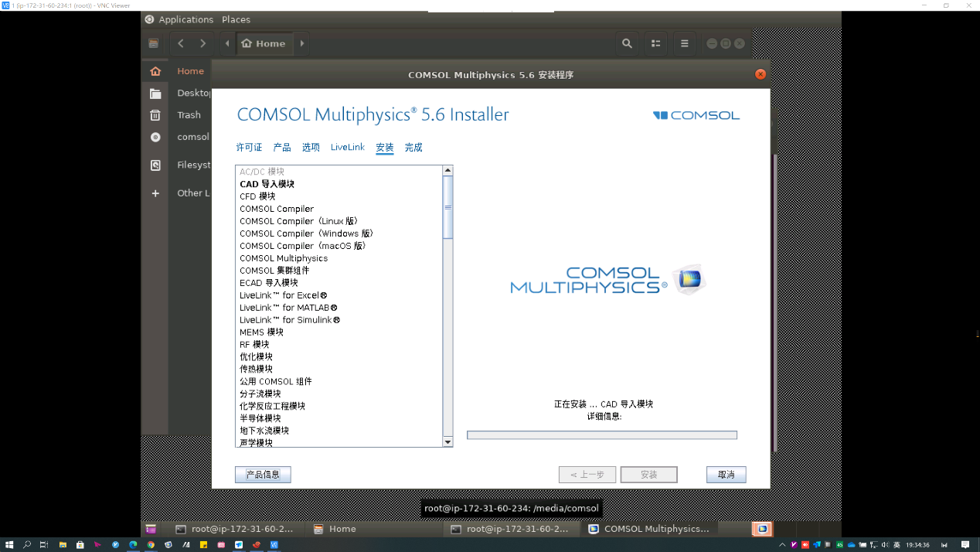Click the 取消 button to cancel installation
980x552 pixels.
tap(726, 475)
